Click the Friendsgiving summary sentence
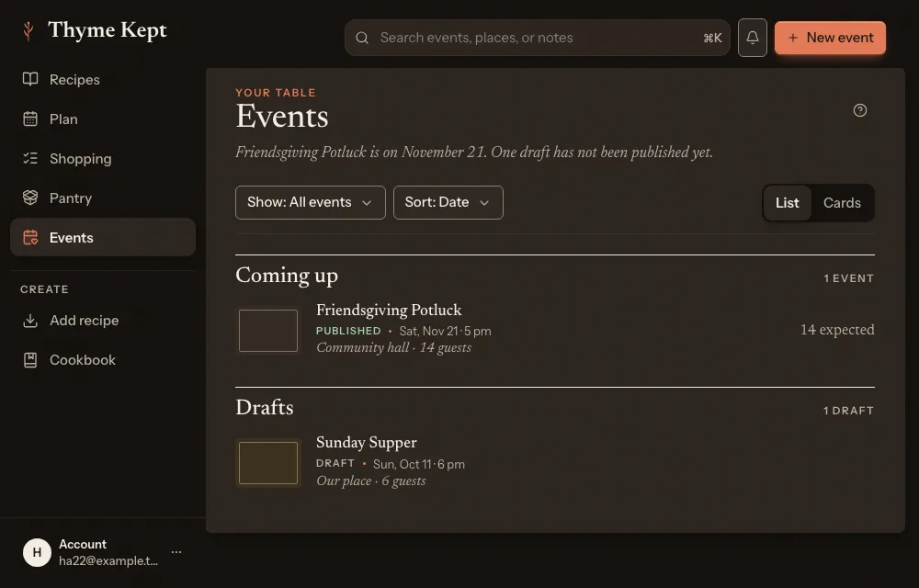The image size is (919, 588). (x=474, y=153)
